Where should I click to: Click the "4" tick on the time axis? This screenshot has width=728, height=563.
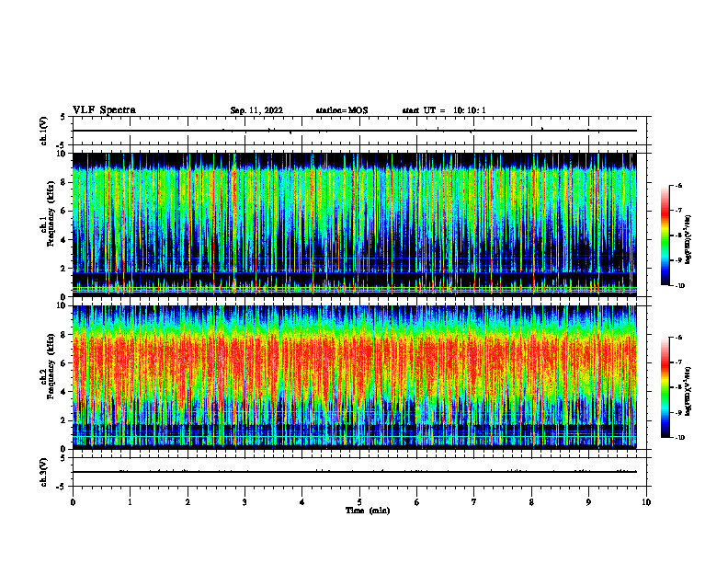click(301, 502)
